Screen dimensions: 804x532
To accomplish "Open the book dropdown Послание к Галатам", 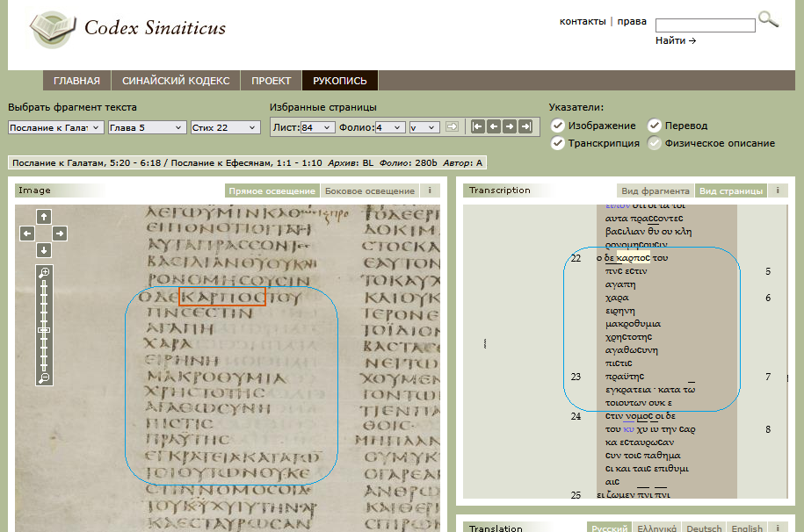I will pyautogui.click(x=54, y=128).
